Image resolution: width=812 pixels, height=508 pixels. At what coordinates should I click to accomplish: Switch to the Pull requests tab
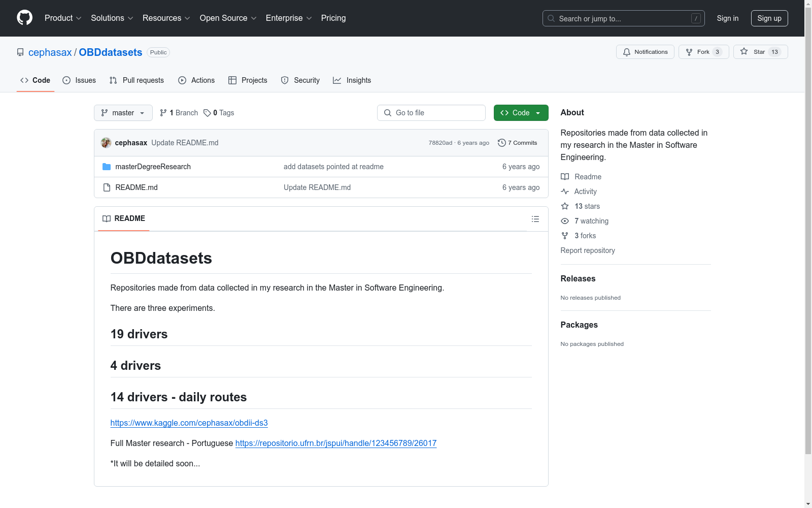click(x=137, y=80)
